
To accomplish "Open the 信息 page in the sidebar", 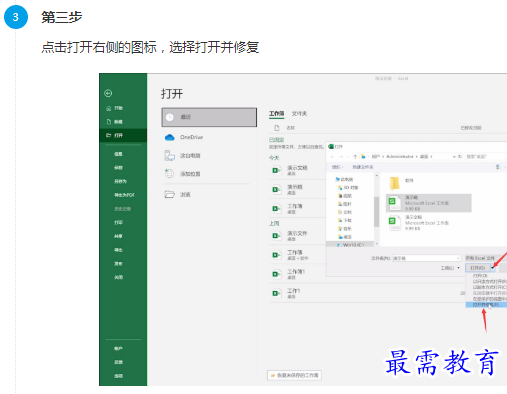I will click(118, 154).
